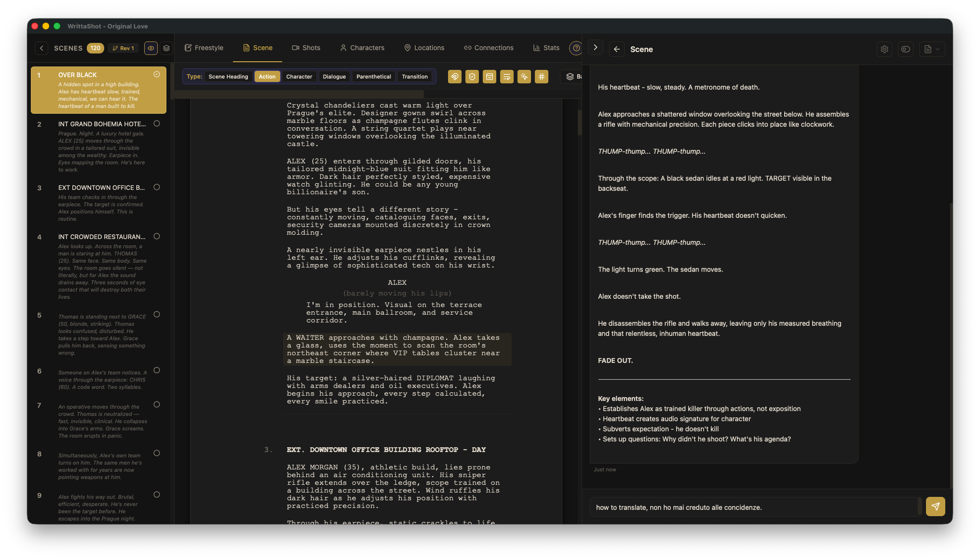Click the layers icon beside the eye toggle

click(x=166, y=48)
